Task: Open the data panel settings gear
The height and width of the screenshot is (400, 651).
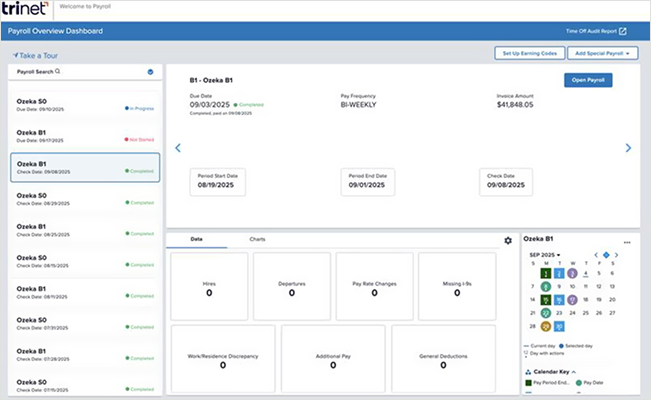Action: click(508, 240)
